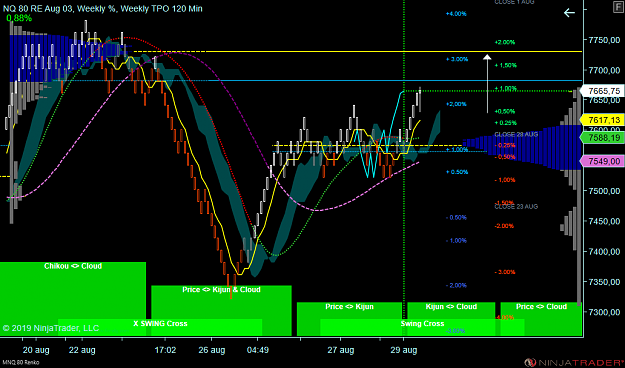Click the red - 3,00% level label
625x368 pixels.
pos(505,272)
